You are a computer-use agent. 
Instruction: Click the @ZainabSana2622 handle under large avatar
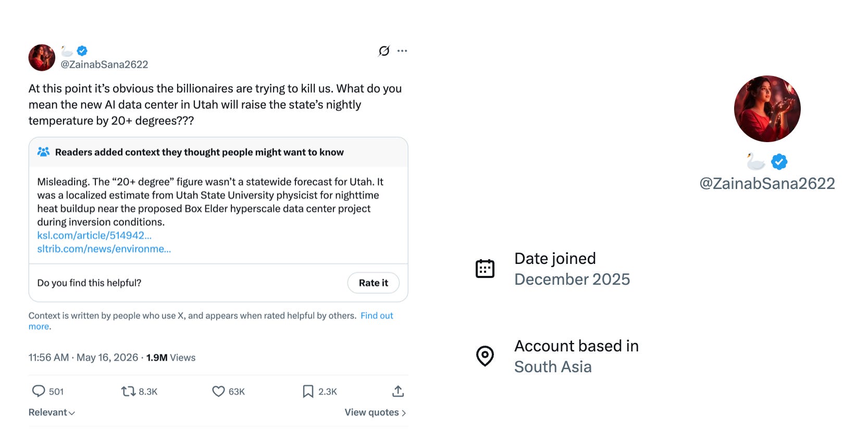coord(767,183)
